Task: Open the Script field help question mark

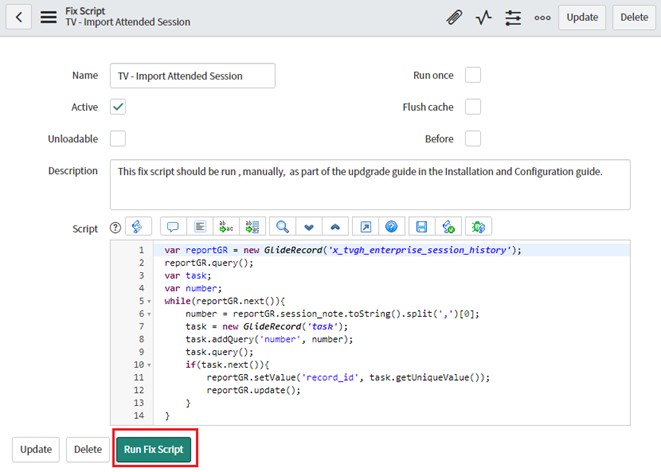Action: [115, 228]
